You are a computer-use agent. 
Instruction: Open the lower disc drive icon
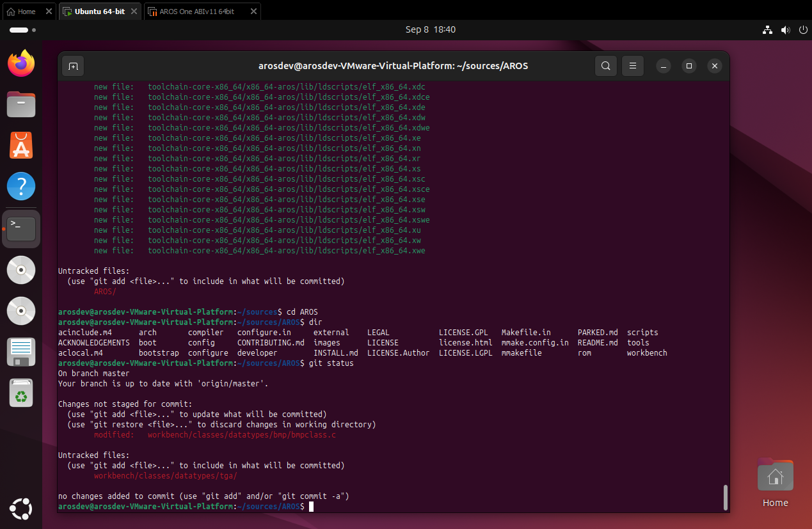21,311
